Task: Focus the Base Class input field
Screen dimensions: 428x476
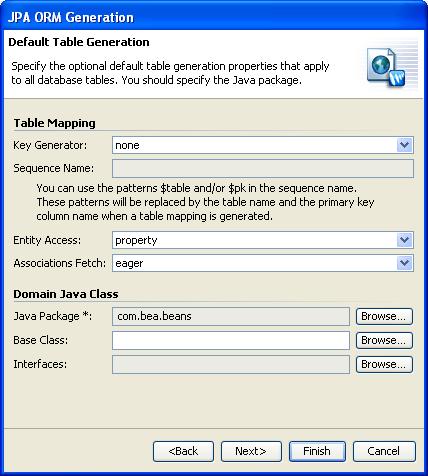Action: pos(231,340)
